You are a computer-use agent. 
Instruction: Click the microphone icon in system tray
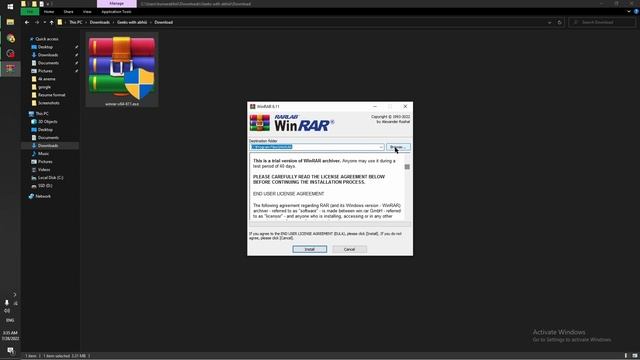[7, 303]
